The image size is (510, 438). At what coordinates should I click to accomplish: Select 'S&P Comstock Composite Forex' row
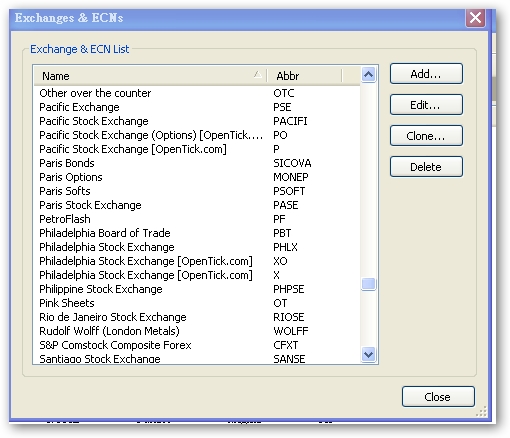point(197,345)
